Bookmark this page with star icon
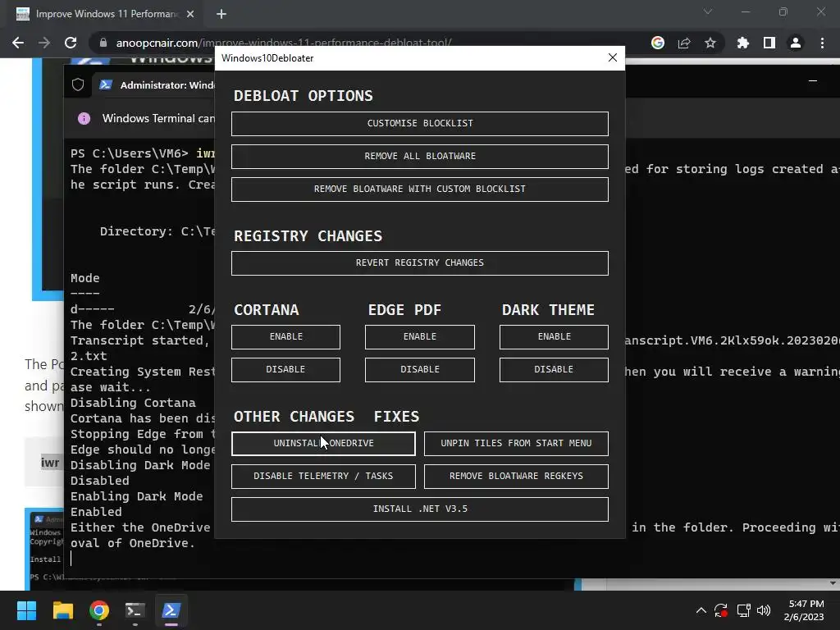The image size is (840, 630). click(710, 43)
